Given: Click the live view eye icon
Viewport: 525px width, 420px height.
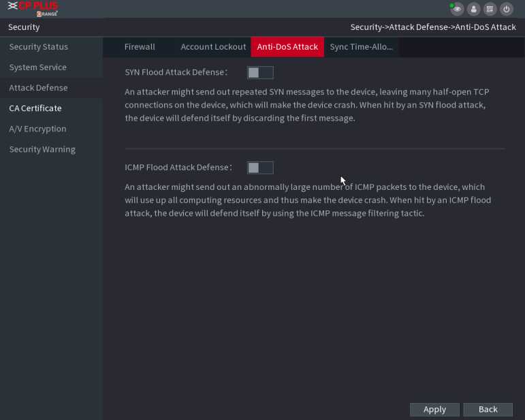Looking at the screenshot, I should click(x=457, y=9).
